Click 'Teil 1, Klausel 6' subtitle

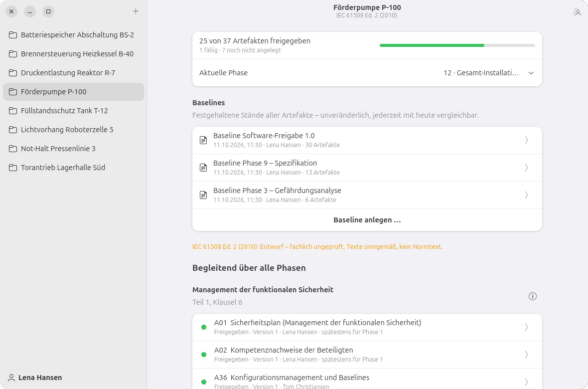point(217,302)
